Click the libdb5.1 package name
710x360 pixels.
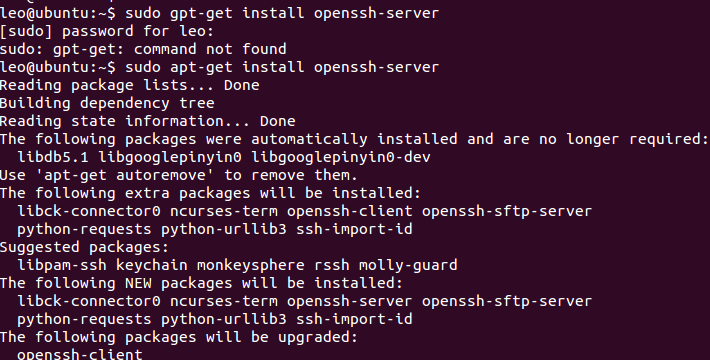(x=53, y=157)
